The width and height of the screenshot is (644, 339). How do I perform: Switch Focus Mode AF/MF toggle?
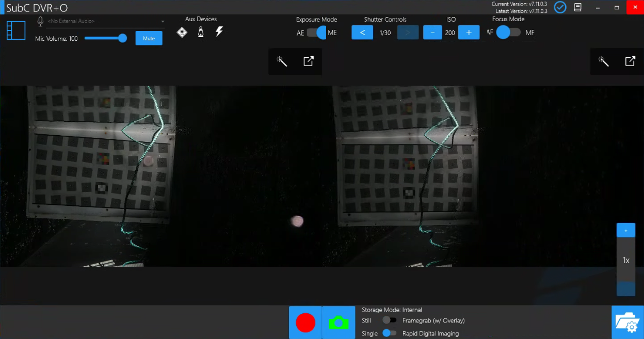[509, 33]
